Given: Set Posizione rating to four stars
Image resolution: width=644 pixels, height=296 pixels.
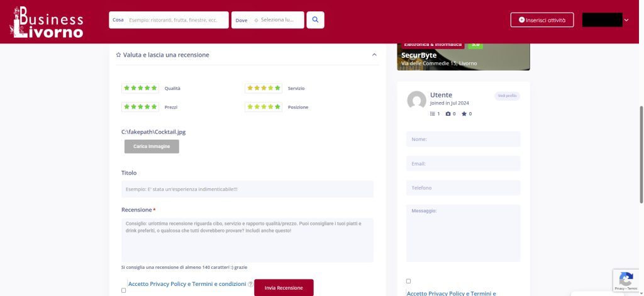Looking at the screenshot, I should point(270,107).
